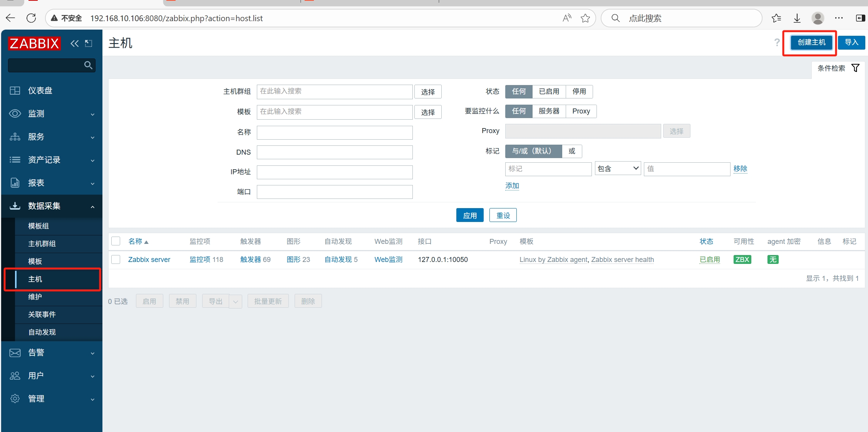868x432 pixels.
Task: Collapse the 数据采集 menu chevron
Action: pos(92,207)
